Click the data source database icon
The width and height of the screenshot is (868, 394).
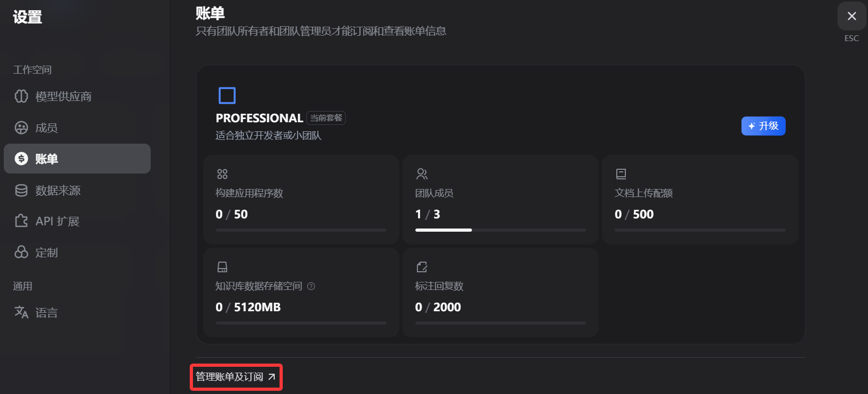[x=21, y=191]
